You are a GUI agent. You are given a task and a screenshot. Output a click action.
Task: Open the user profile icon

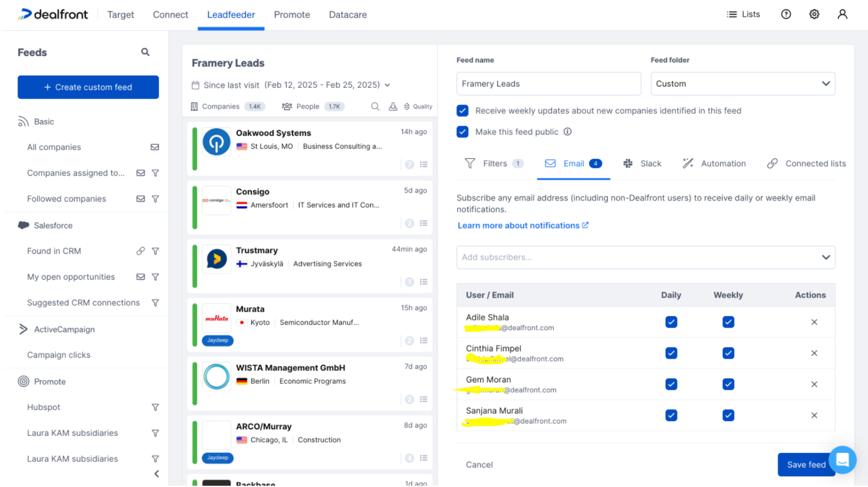click(842, 14)
